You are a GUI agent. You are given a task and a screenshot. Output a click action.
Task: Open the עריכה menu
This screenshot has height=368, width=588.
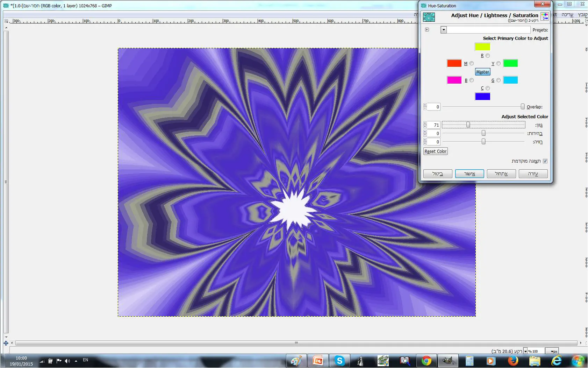click(567, 14)
